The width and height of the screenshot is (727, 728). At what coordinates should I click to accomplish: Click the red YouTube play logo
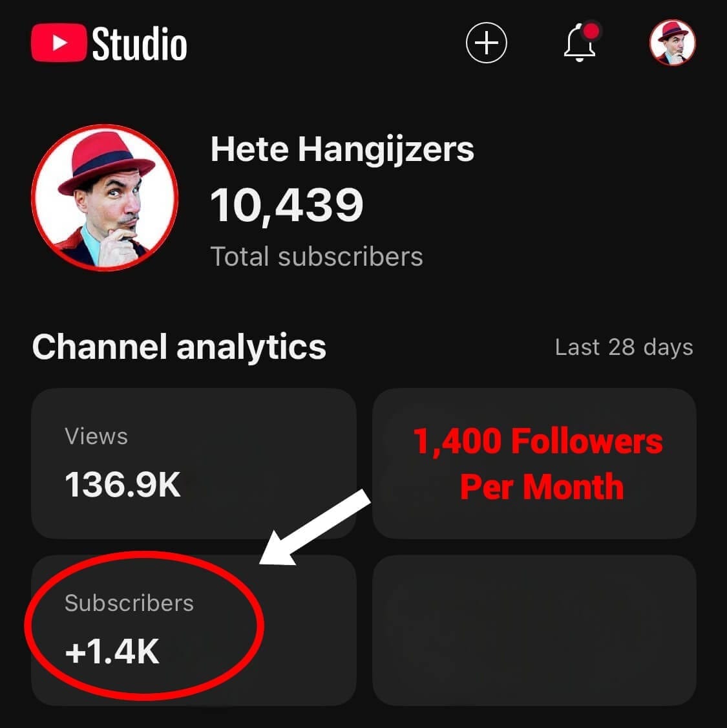pyautogui.click(x=58, y=43)
